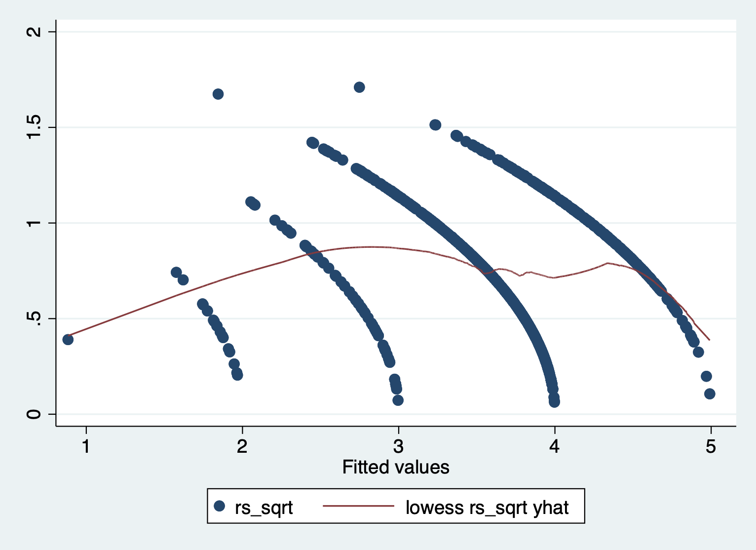Image resolution: width=756 pixels, height=550 pixels.
Task: Click the leftmost data point of the scatter
Action: pos(68,339)
